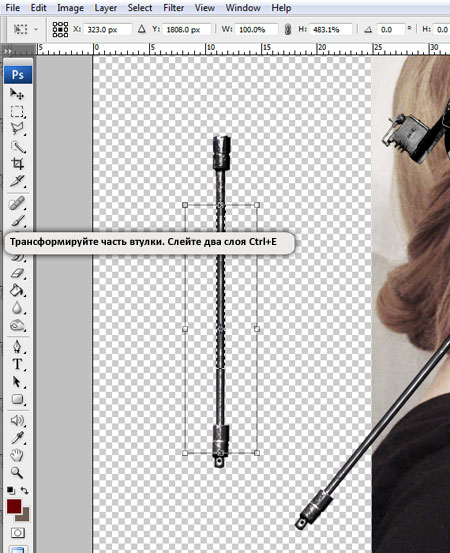Open the Filter menu
450x553 pixels.
pyautogui.click(x=174, y=8)
